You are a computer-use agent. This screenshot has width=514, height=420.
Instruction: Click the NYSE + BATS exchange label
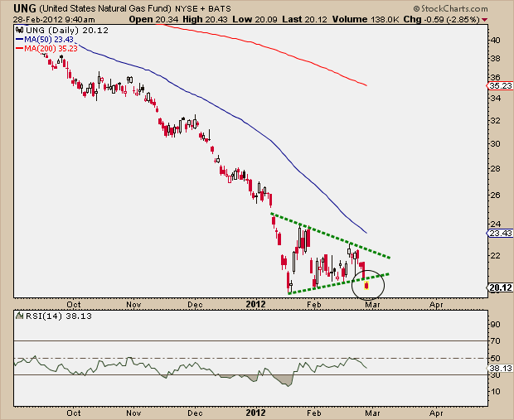(x=203, y=9)
